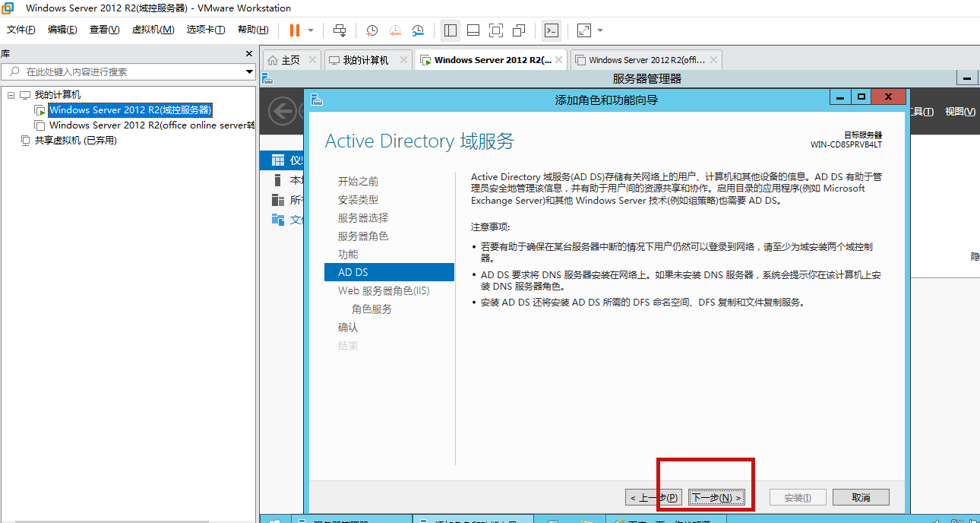The height and width of the screenshot is (523, 980).
Task: Click the back arrow in Server Manager
Action: click(x=283, y=112)
